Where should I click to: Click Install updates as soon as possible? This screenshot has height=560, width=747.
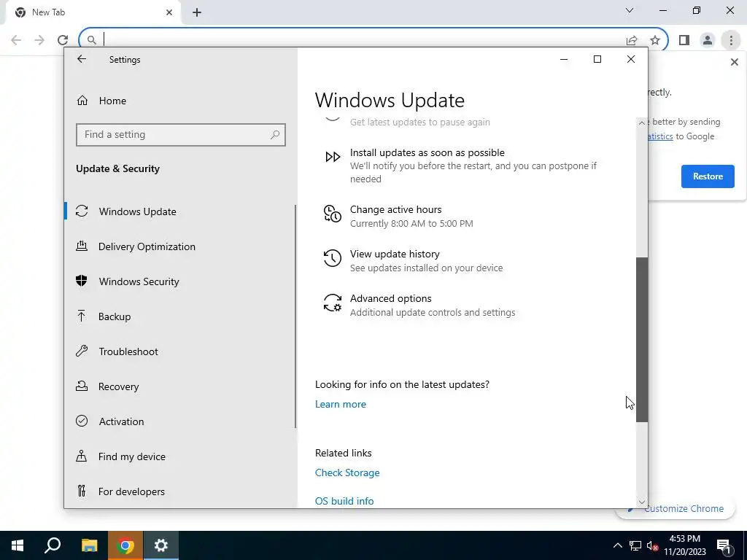427,153
